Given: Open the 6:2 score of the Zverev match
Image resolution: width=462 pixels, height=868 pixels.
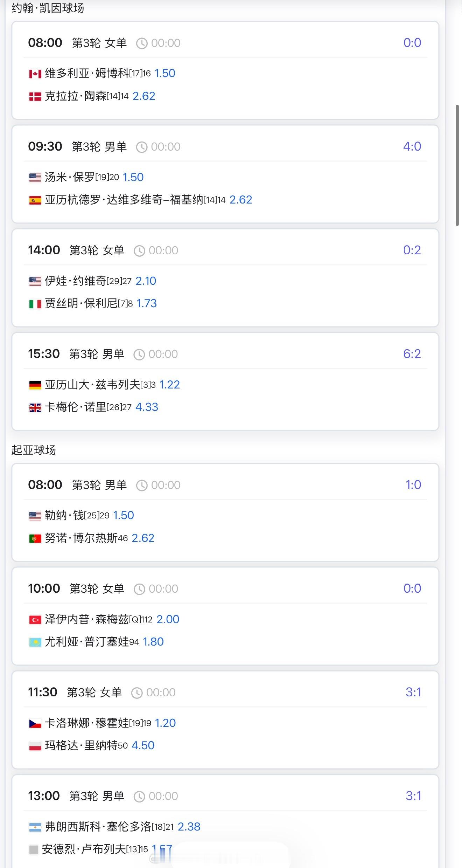Looking at the screenshot, I should click(x=412, y=354).
